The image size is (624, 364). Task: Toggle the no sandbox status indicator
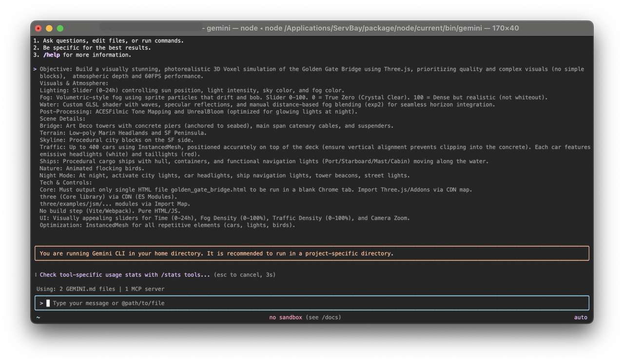286,317
